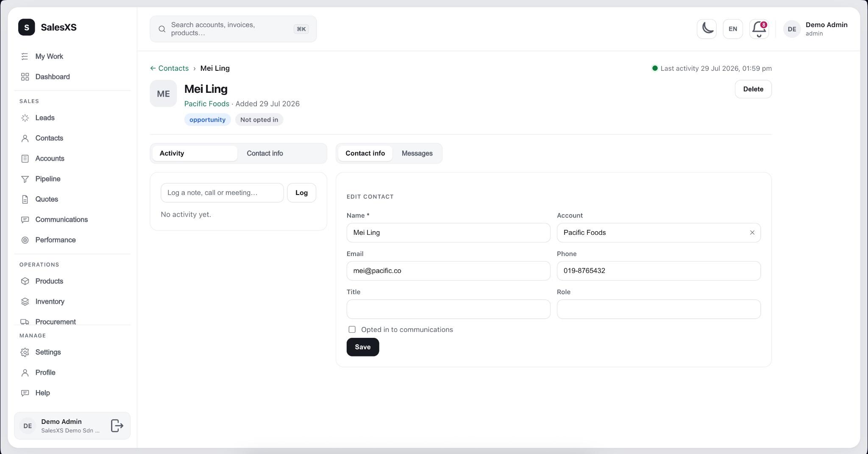Viewport: 868px width, 454px height.
Task: Click the empty Role field
Action: coord(659,309)
